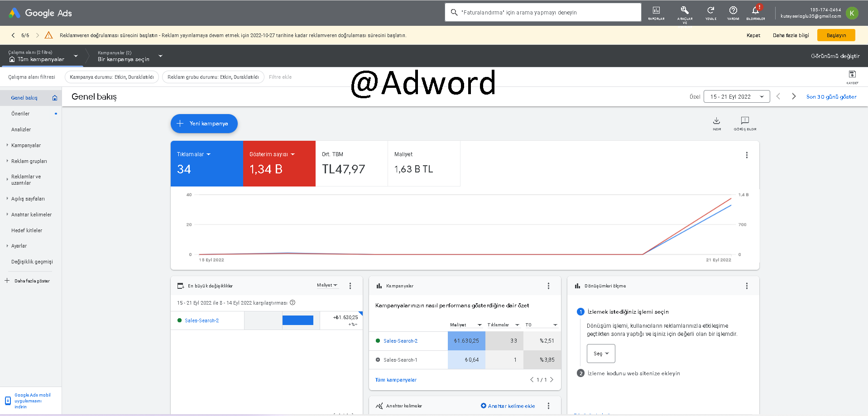Click the Başlayın button in the banner

click(x=836, y=35)
